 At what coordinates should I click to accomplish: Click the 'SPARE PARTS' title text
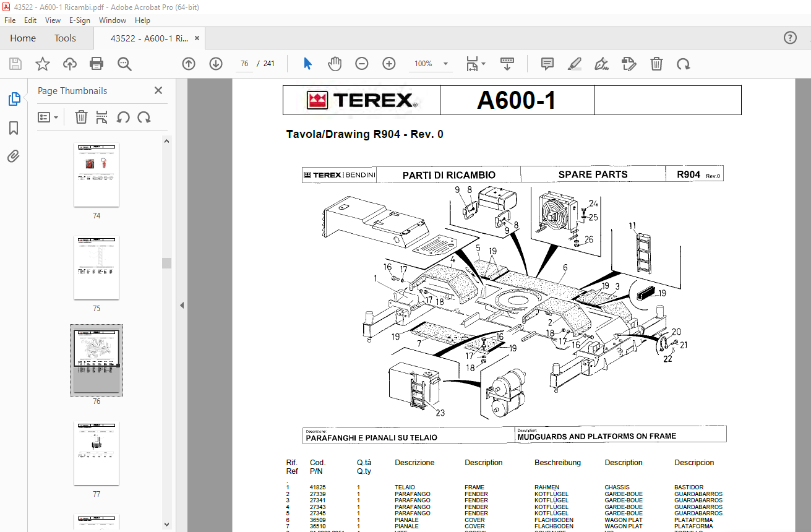[x=593, y=174]
